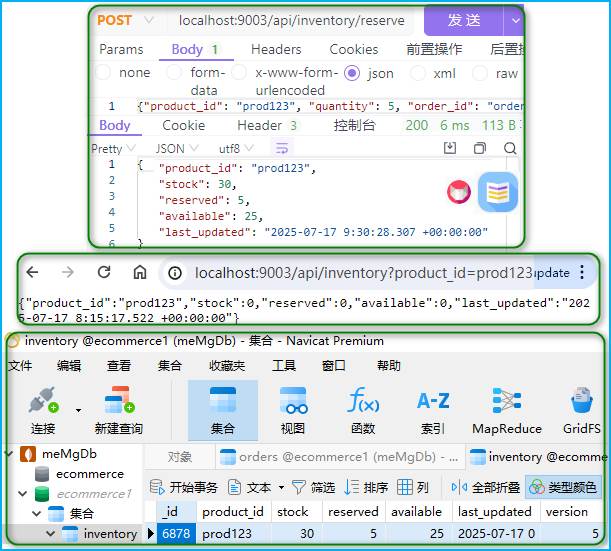Open the Navicat 编辑 menu
The width and height of the screenshot is (611, 551).
[69, 366]
